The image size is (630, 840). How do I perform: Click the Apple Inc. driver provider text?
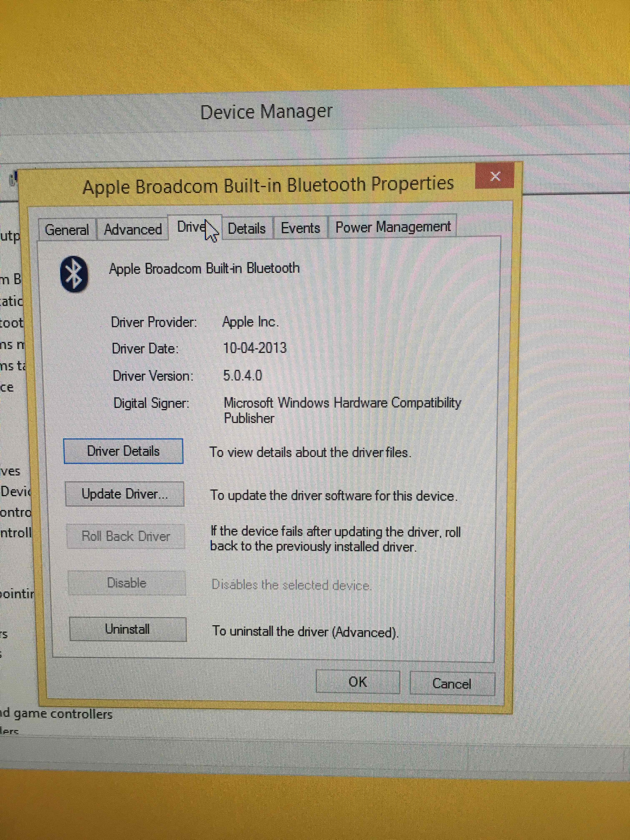[250, 322]
